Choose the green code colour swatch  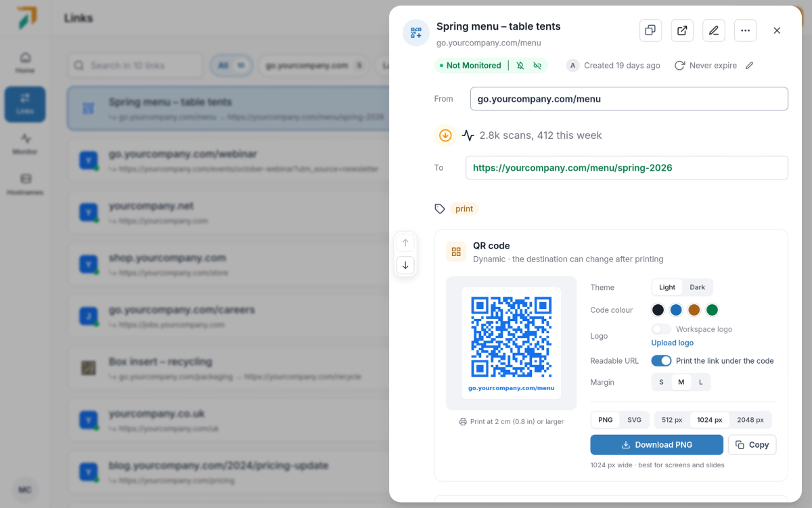[x=712, y=310]
